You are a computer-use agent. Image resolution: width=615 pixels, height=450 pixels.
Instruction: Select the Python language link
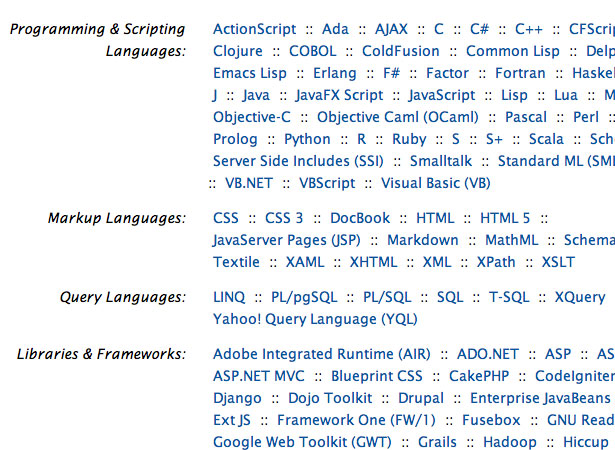(x=307, y=139)
